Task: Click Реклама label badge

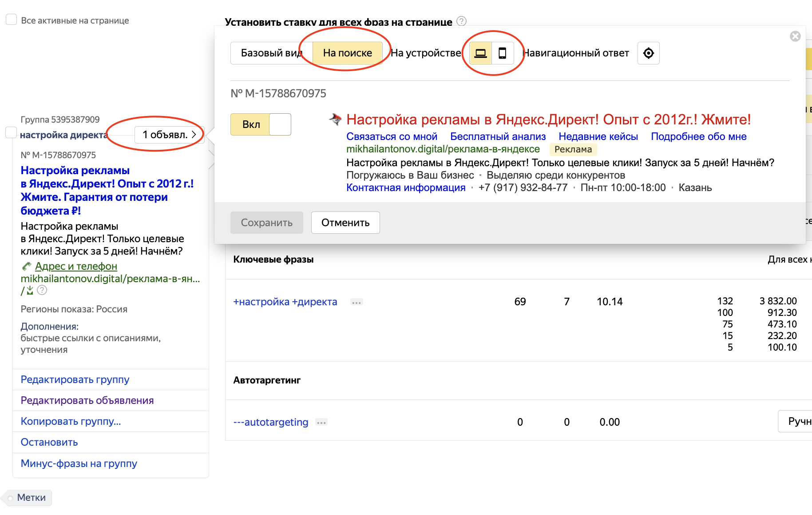Action: [x=573, y=149]
